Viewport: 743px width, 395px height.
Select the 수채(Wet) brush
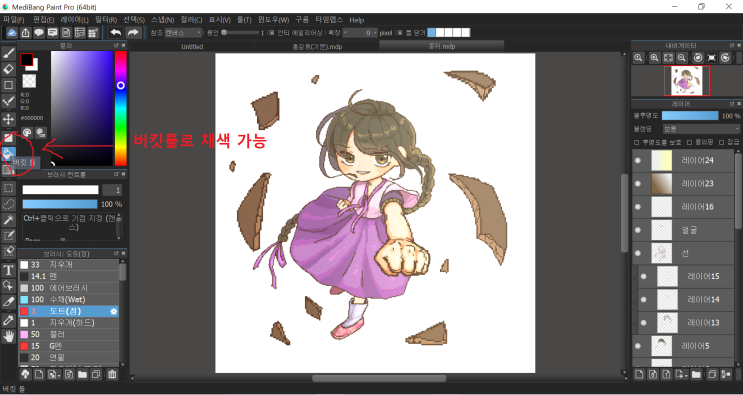pyautogui.click(x=68, y=299)
